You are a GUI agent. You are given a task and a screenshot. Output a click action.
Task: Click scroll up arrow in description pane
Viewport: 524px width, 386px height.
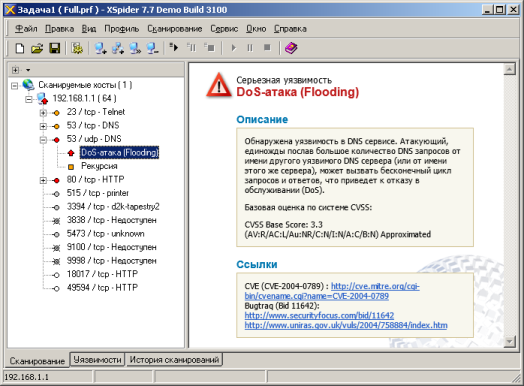(509, 69)
